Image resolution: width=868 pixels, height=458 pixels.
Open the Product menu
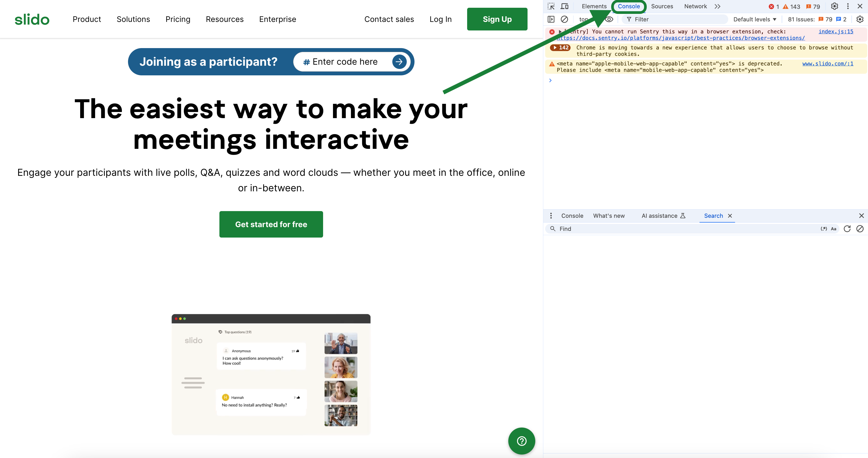[87, 19]
